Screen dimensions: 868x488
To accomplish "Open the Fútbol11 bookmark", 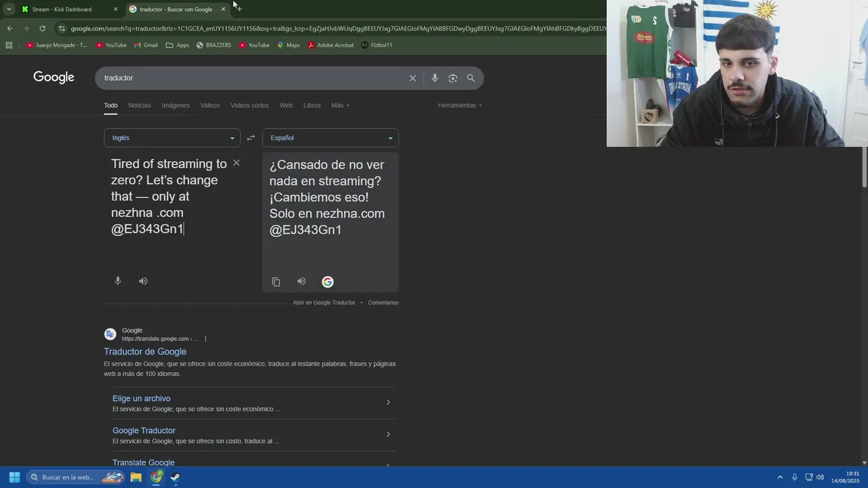I will click(377, 45).
